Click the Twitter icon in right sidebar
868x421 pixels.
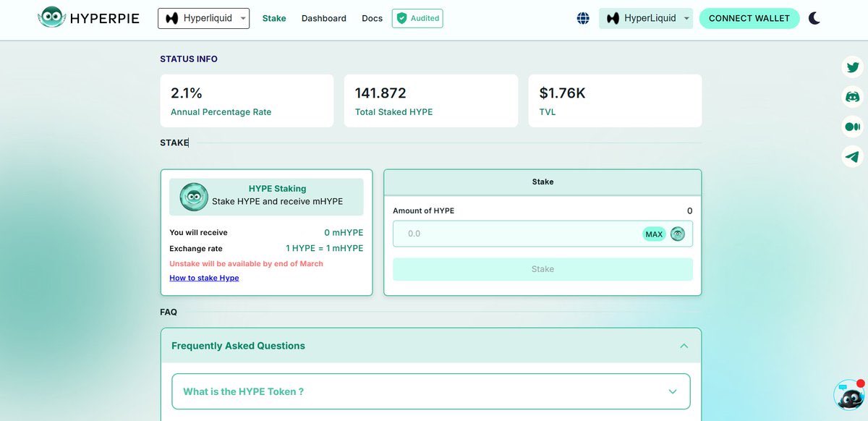pos(852,67)
